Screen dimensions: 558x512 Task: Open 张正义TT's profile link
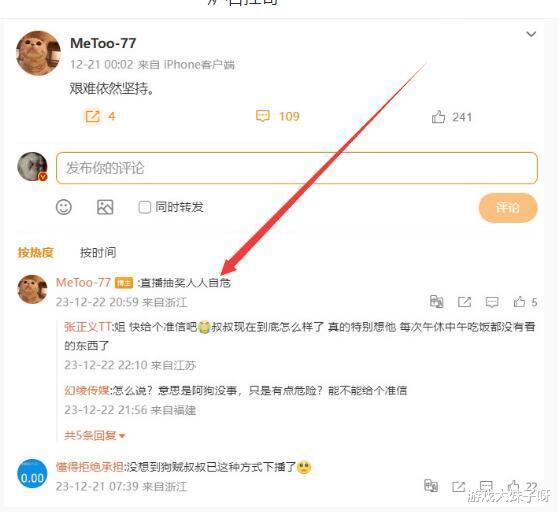point(88,327)
